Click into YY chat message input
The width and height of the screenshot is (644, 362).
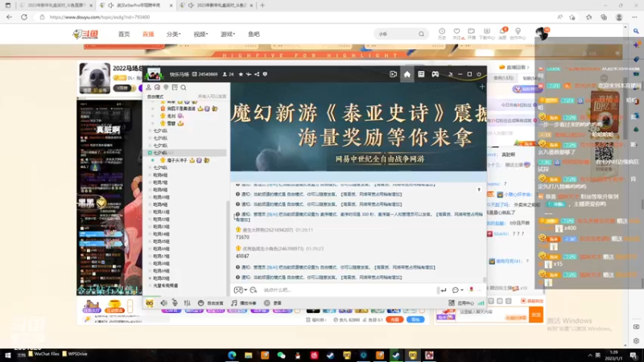pyautogui.click(x=349, y=290)
